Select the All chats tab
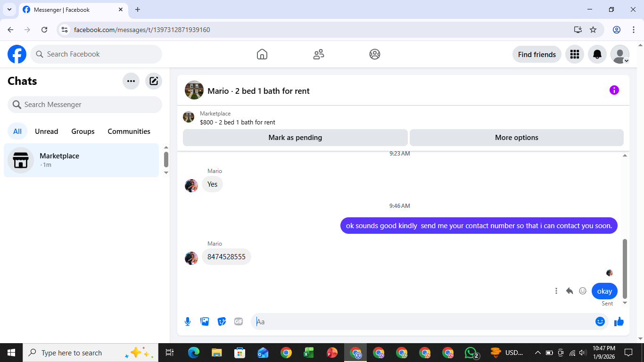This screenshot has width=644, height=362. [x=17, y=132]
